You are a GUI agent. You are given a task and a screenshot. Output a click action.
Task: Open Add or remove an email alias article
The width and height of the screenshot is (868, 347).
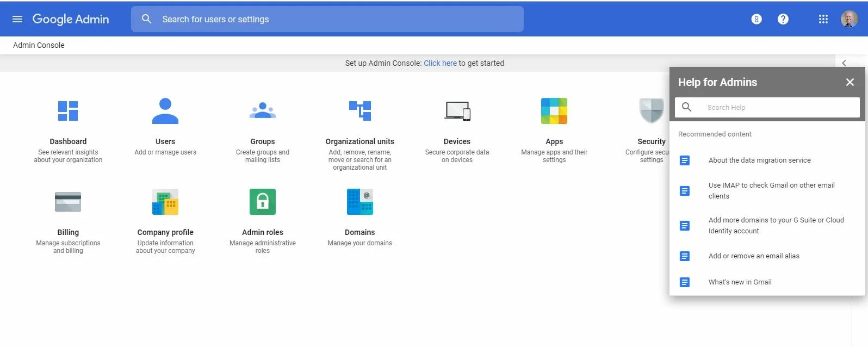click(754, 256)
